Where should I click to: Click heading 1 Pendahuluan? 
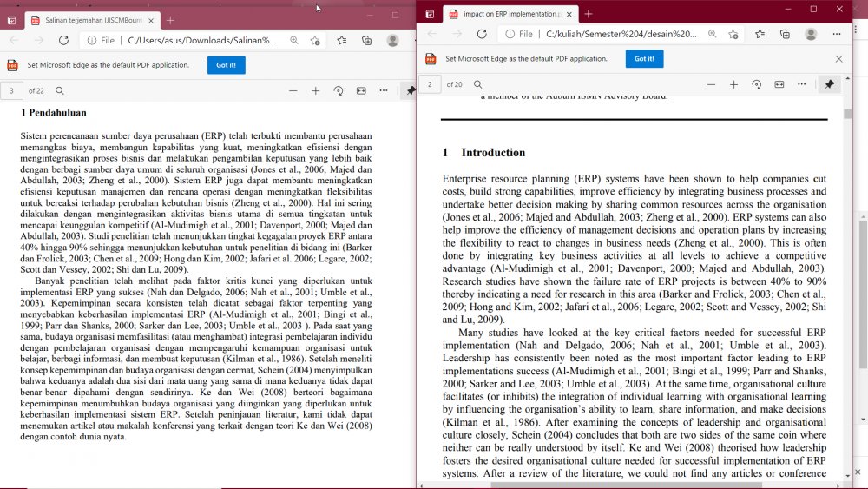click(x=54, y=113)
